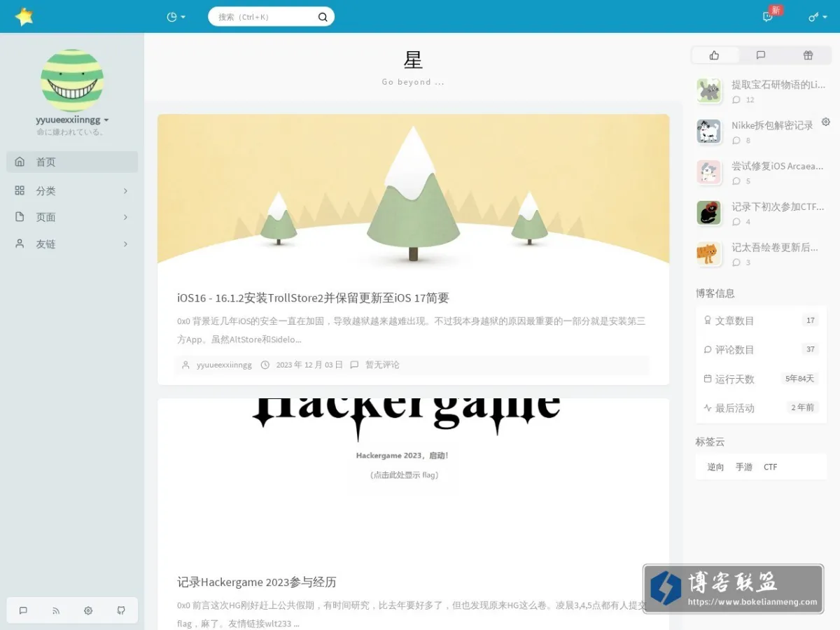This screenshot has width=840, height=630.
Task: Click the CTF tag in the tag cloud
Action: [771, 467]
